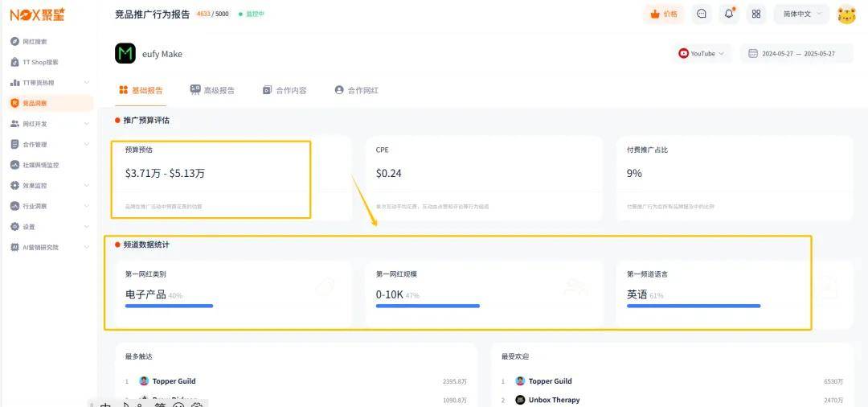The width and height of the screenshot is (868, 407).
Task: Select 竞品洞察 in the sidebar
Action: pos(35,103)
